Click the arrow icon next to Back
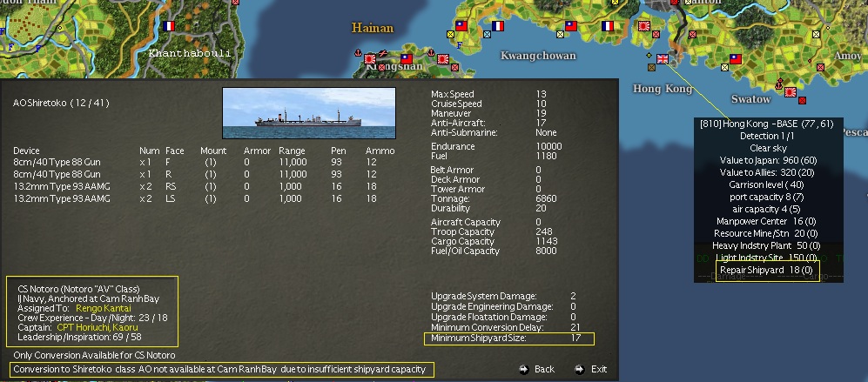This screenshot has height=382, width=868. tap(524, 369)
